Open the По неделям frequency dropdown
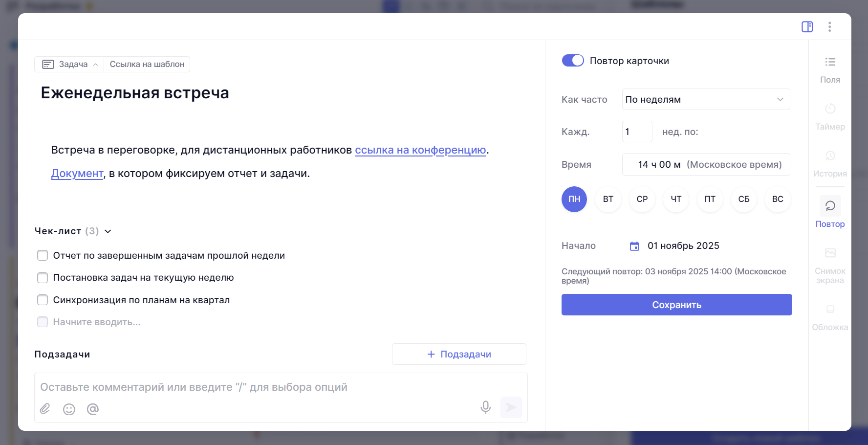 pyautogui.click(x=706, y=99)
